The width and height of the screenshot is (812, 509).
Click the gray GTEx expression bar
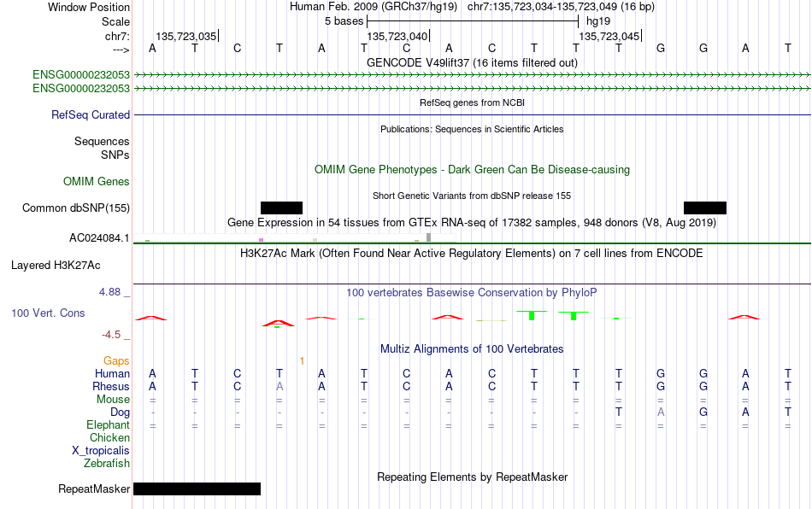coord(428,237)
